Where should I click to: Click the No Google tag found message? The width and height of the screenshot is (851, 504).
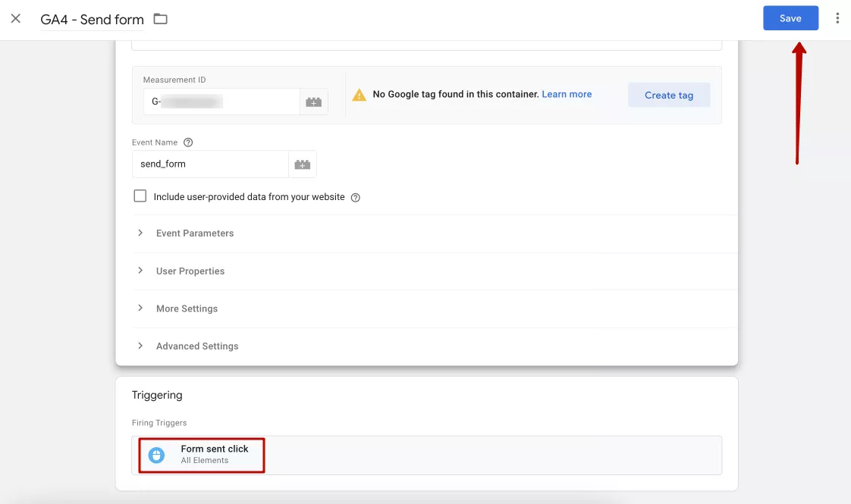pos(456,95)
